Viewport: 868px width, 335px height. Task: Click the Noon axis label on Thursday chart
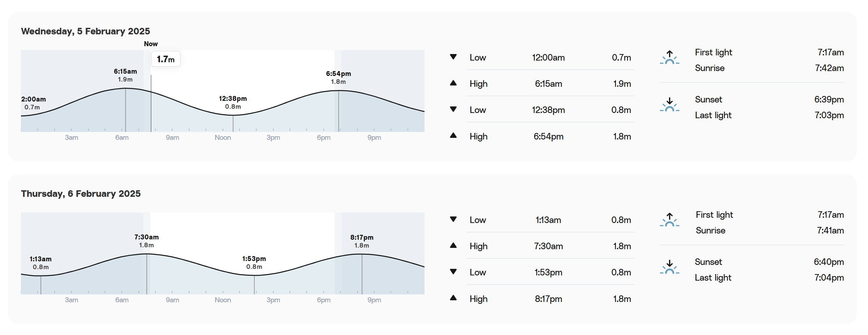click(x=223, y=300)
